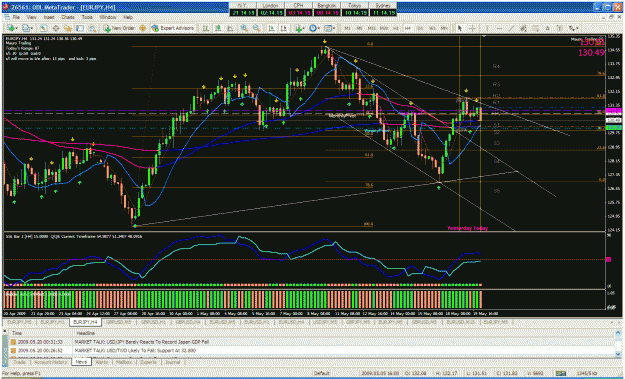Switch timeframe to M5
625x379 pixels.
pyautogui.click(x=360, y=28)
